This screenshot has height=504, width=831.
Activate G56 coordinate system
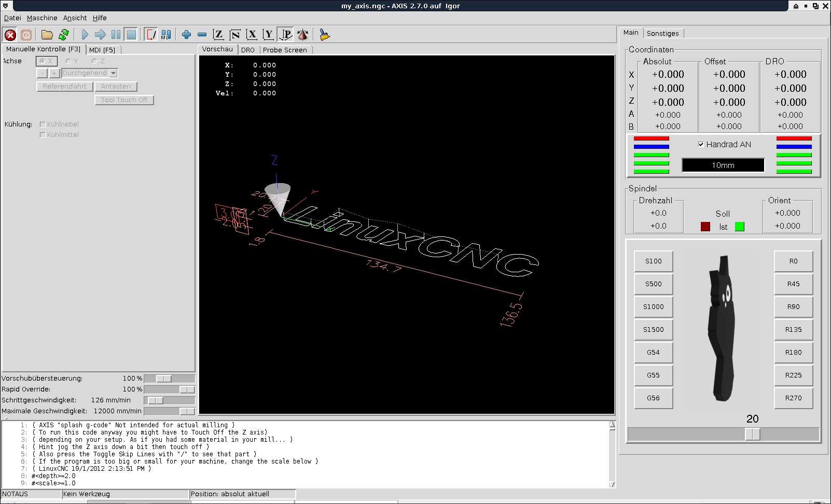tap(654, 398)
